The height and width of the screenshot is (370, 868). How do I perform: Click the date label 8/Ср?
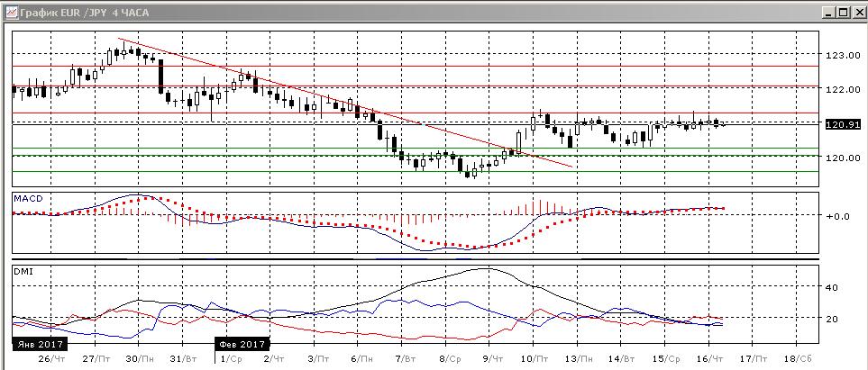pyautogui.click(x=450, y=358)
